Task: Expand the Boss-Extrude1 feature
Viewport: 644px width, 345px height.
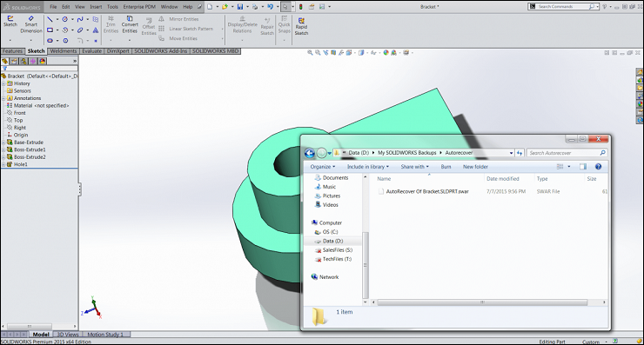Action: point(3,149)
